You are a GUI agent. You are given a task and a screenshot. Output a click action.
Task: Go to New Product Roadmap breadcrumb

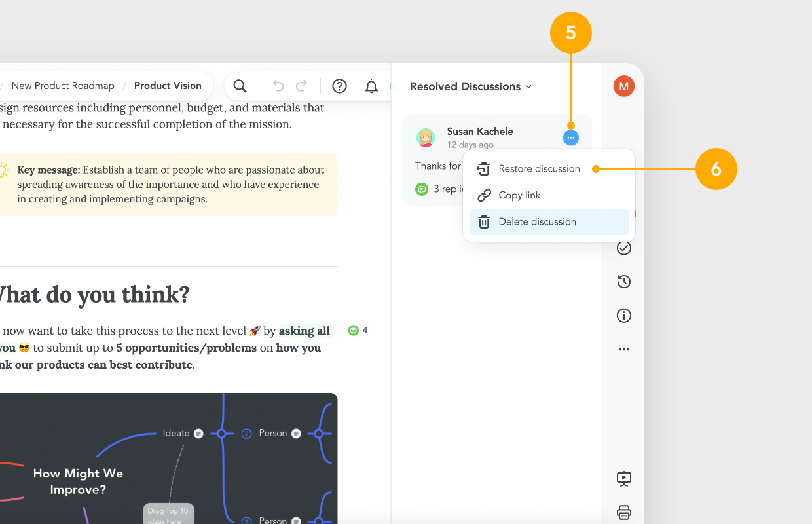(63, 86)
